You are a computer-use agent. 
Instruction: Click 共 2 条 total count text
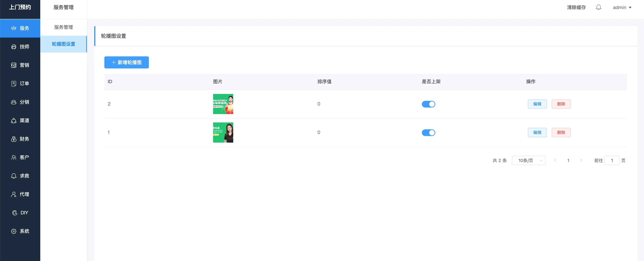[x=500, y=161]
